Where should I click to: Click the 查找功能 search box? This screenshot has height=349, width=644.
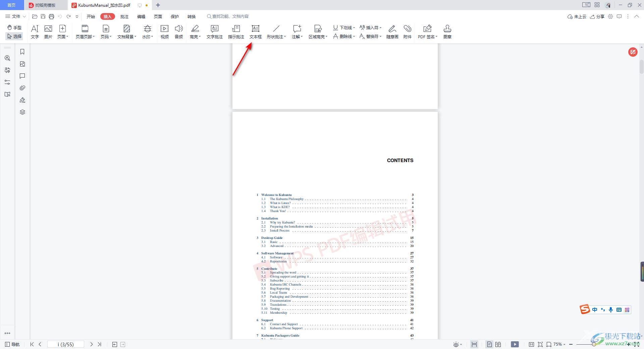click(228, 16)
